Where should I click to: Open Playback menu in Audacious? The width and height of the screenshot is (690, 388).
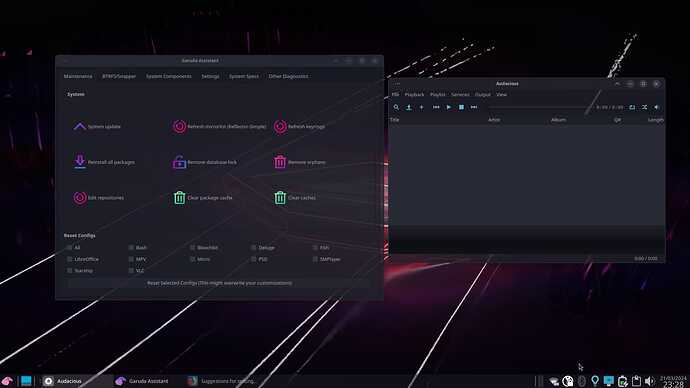(415, 95)
